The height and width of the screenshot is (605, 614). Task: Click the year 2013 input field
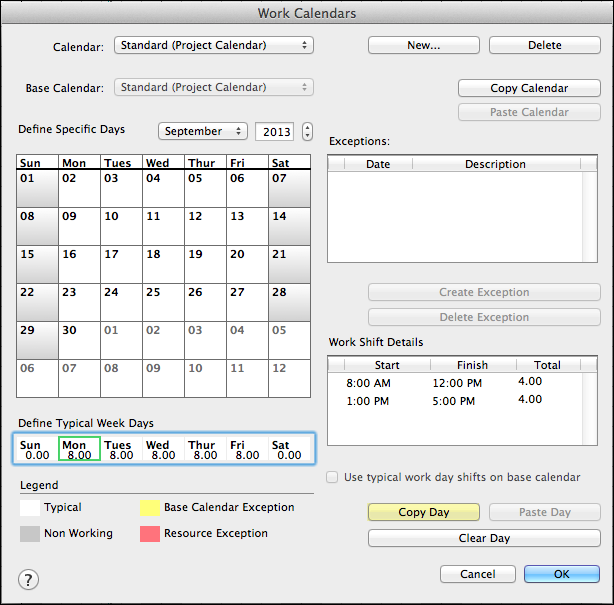tap(277, 132)
